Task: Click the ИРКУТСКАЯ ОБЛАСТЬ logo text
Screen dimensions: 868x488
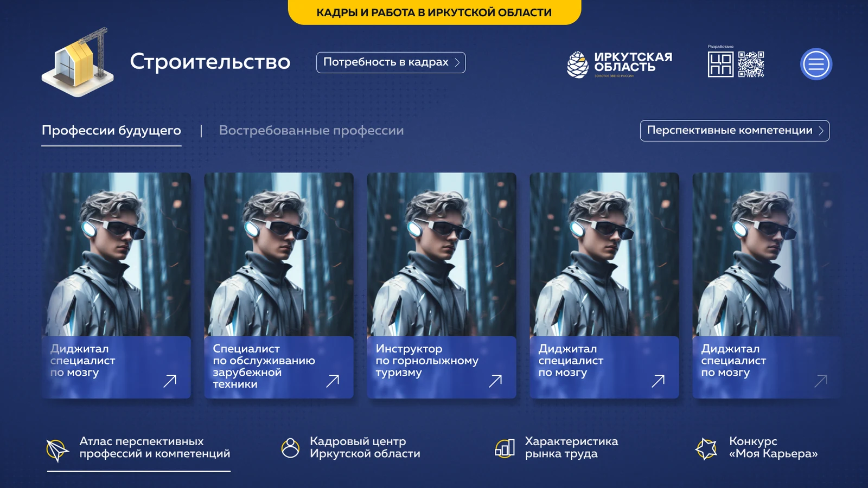Action: 633,62
